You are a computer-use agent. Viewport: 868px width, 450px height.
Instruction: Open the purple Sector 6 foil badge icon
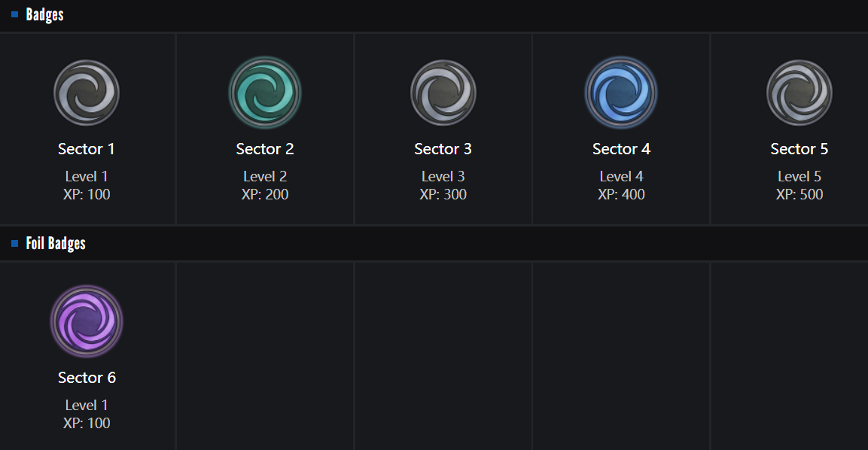pyautogui.click(x=87, y=321)
